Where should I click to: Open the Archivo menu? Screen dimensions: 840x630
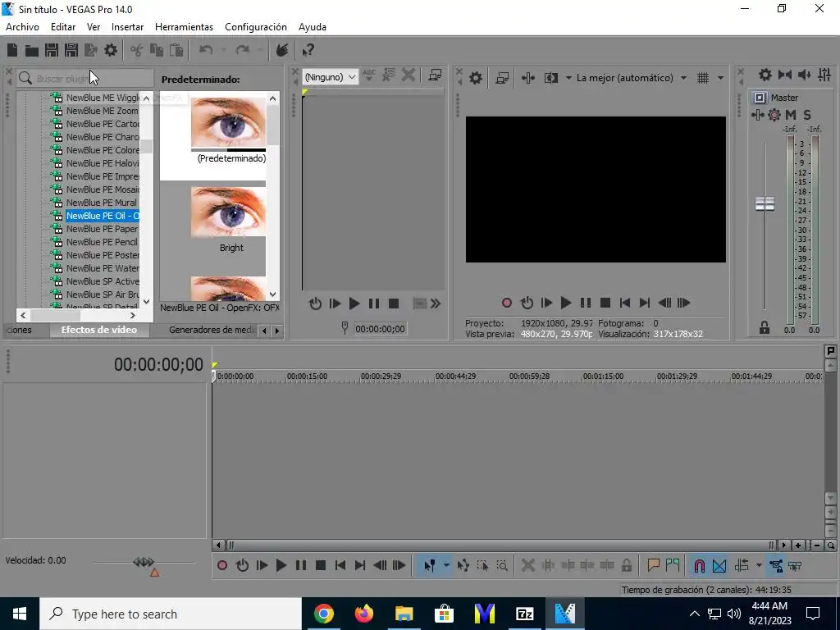[22, 27]
